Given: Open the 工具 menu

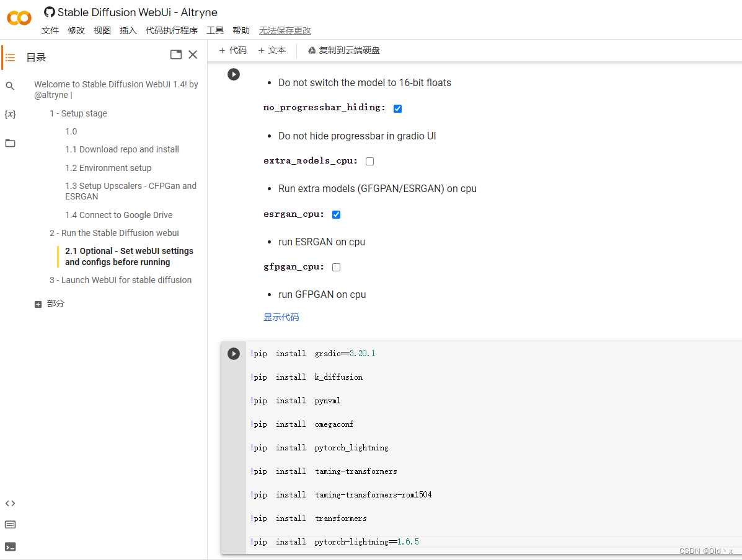Looking at the screenshot, I should tap(215, 31).
